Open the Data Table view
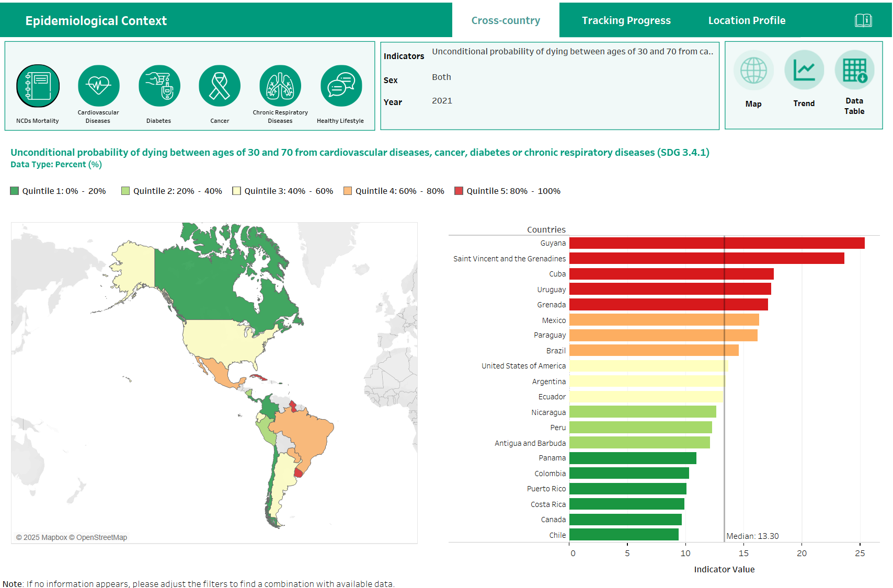Image resolution: width=893 pixels, height=588 pixels. pos(854,70)
